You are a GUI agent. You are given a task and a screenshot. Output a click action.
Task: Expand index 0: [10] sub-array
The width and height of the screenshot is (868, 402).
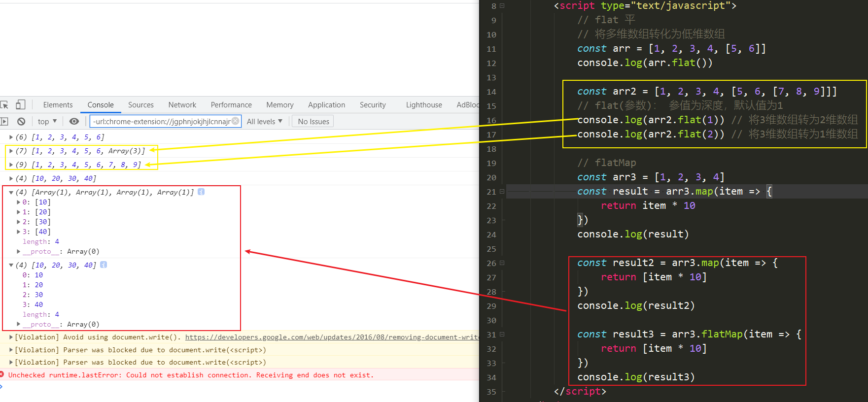(x=19, y=202)
